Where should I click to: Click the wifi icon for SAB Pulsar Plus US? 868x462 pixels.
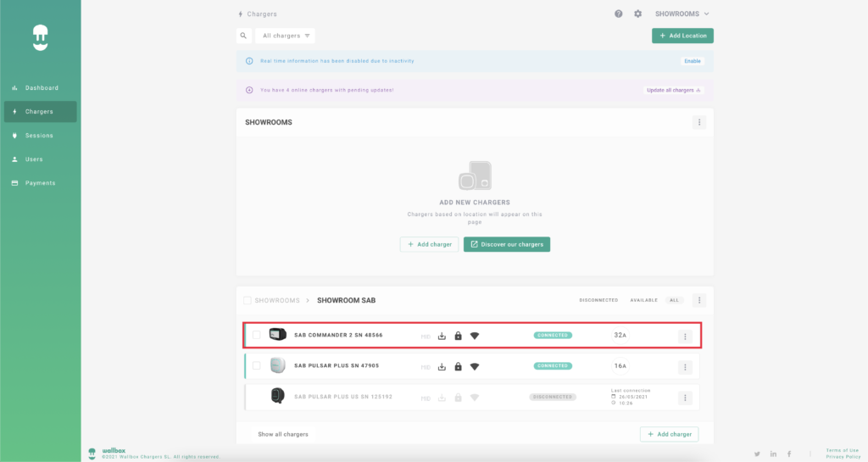(475, 398)
